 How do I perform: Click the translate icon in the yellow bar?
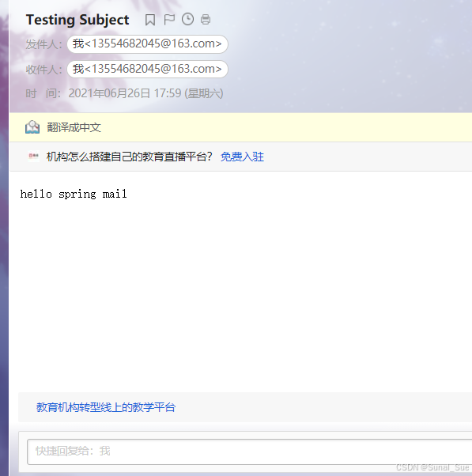point(32,127)
